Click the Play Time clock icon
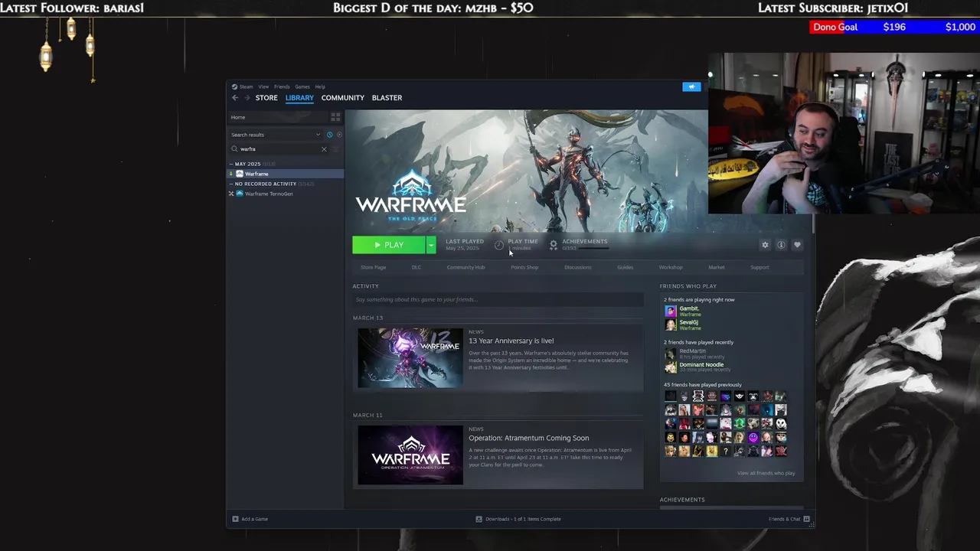Image resolution: width=980 pixels, height=551 pixels. point(499,245)
